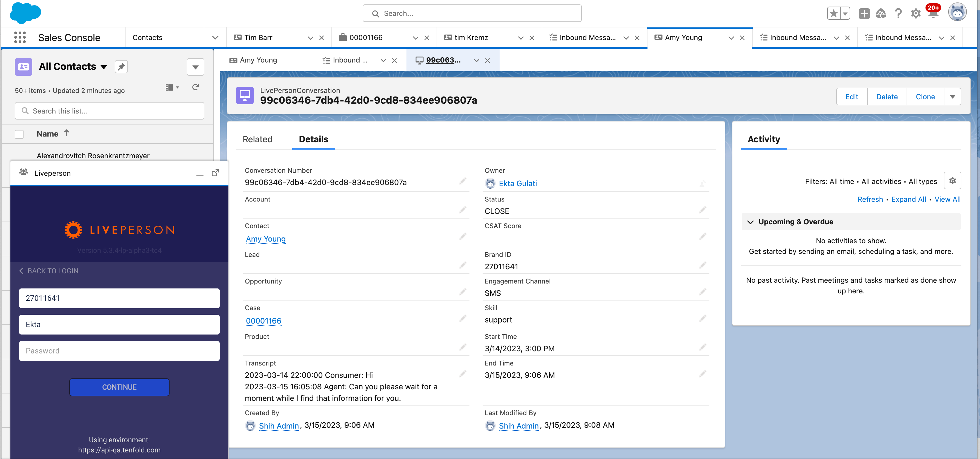Switch to the 00001166 case tab

366,38
